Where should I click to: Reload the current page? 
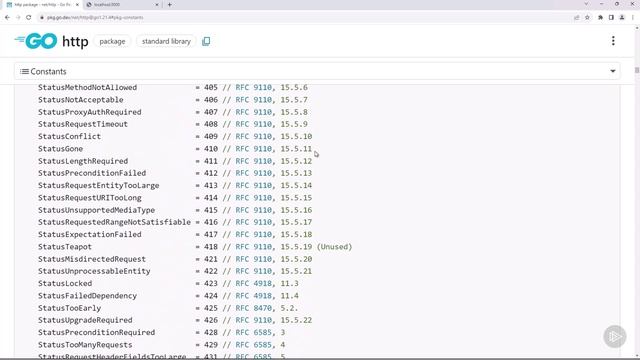click(29, 18)
